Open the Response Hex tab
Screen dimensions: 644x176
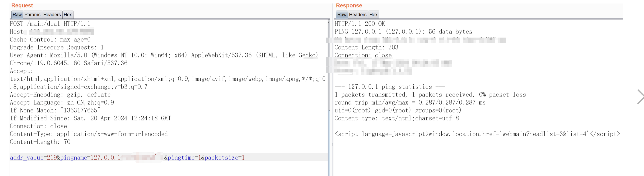tap(373, 15)
